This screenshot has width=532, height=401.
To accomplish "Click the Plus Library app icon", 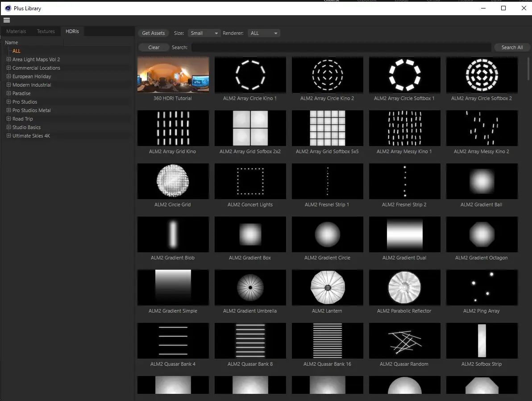I will point(8,8).
